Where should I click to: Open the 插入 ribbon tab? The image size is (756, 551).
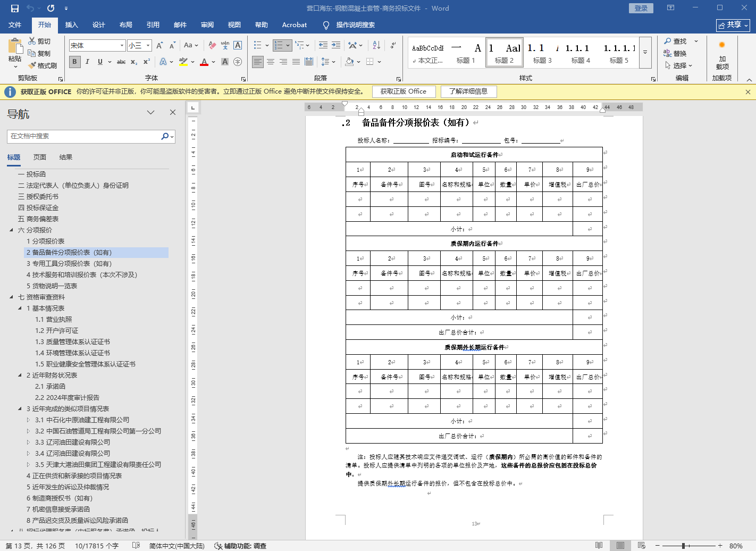(x=71, y=24)
